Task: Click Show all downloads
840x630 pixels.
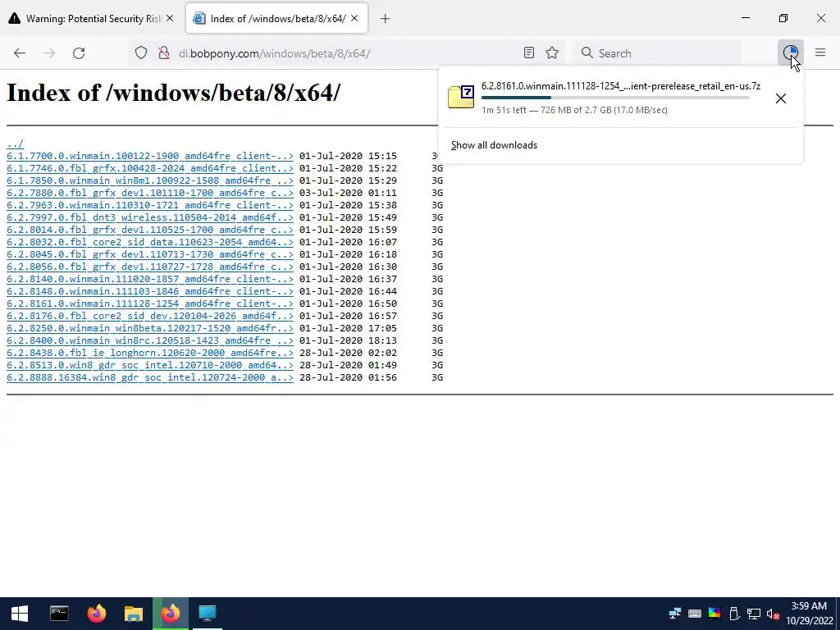Action: pyautogui.click(x=494, y=145)
